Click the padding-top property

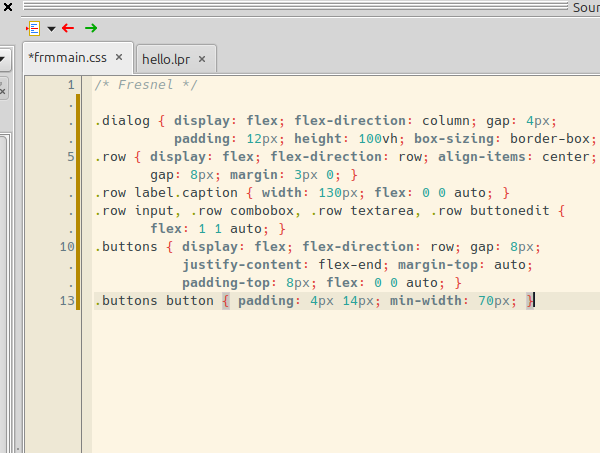point(226,283)
